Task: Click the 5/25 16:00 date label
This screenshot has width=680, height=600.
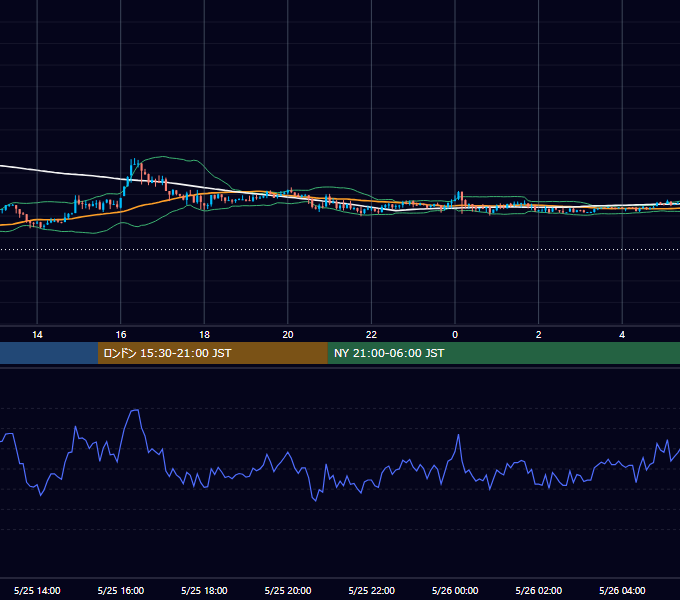Action: pyautogui.click(x=121, y=590)
